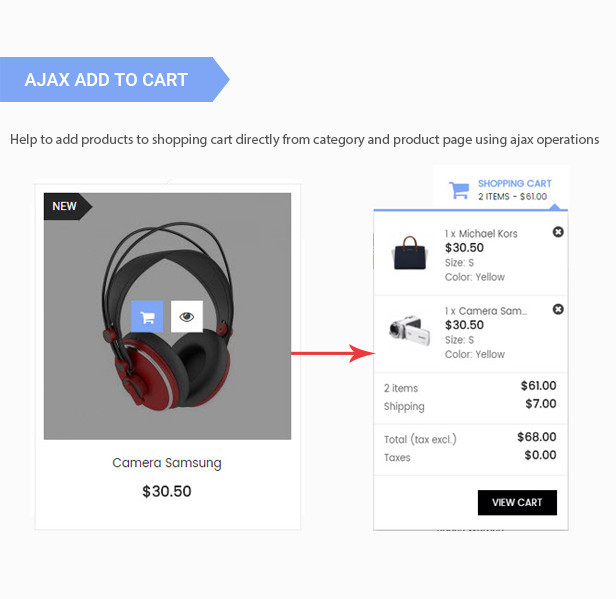Screen dimensions: 616x599
Task: Click the 2 ITEMS - $61.00 summary
Action: point(512,196)
